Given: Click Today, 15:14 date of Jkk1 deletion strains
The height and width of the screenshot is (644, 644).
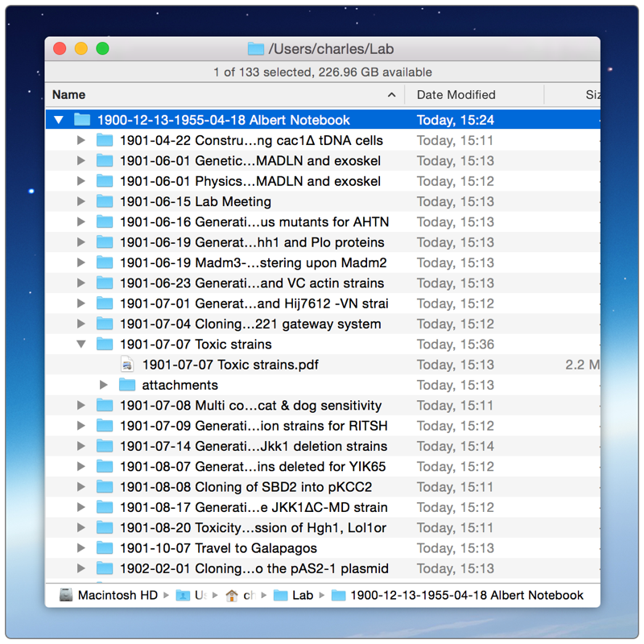Looking at the screenshot, I should pyautogui.click(x=456, y=446).
